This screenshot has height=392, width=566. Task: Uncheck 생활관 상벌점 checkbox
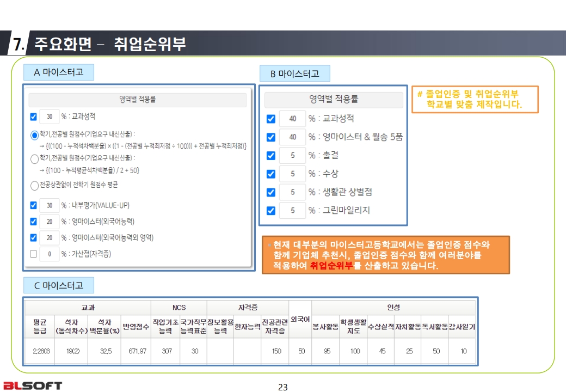[270, 192]
